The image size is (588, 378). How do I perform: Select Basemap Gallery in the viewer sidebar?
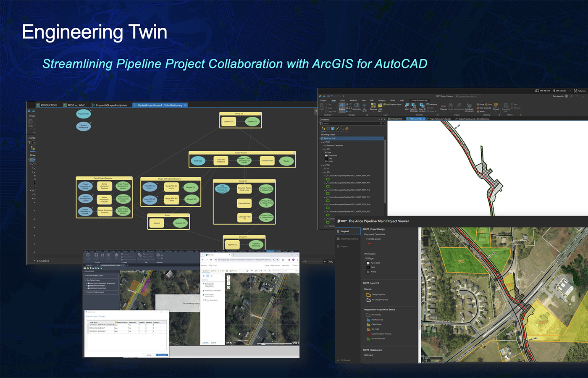pos(349,239)
